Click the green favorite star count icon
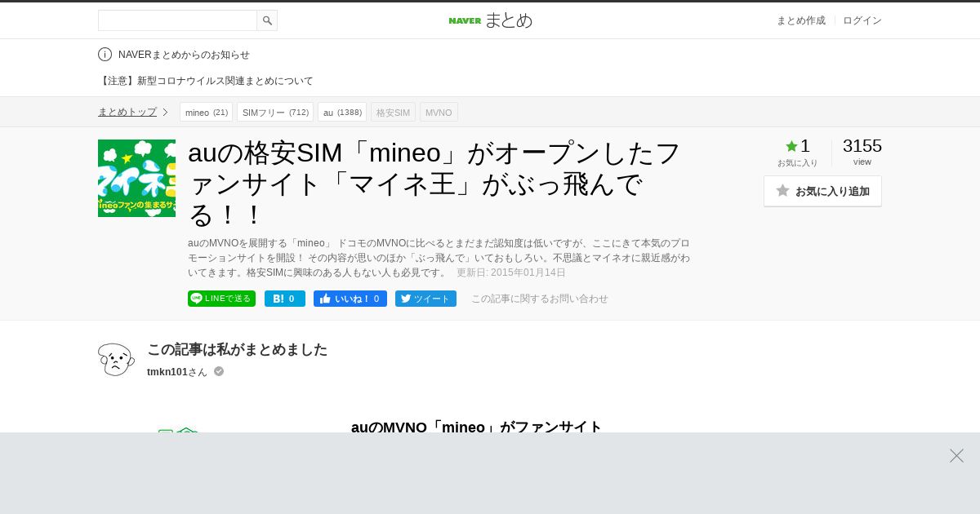Image resolution: width=980 pixels, height=514 pixels. [x=791, y=146]
